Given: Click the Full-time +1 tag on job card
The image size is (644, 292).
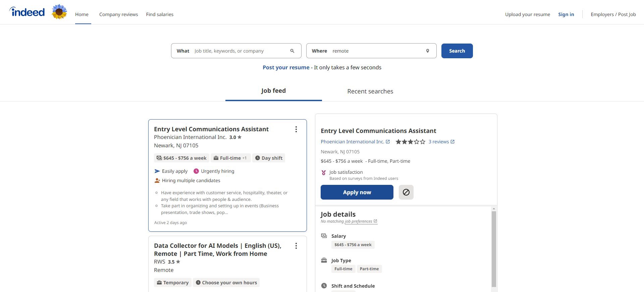Looking at the screenshot, I should click(x=231, y=158).
